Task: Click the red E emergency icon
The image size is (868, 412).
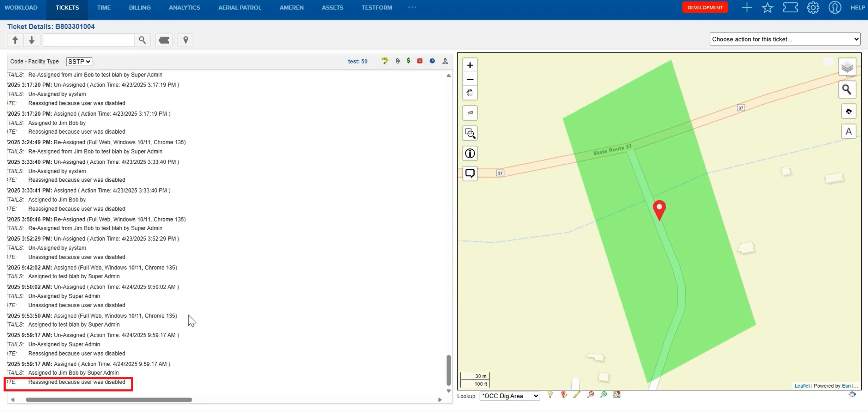Action: click(420, 61)
